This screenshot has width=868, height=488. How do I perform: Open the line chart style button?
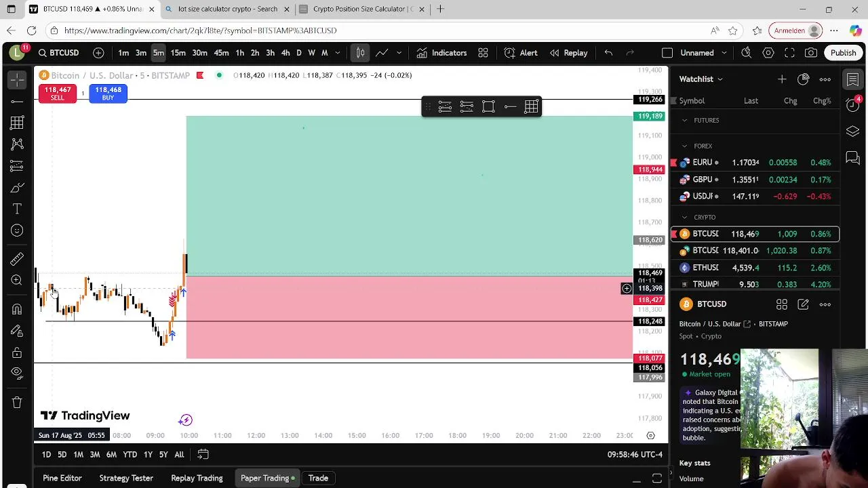tap(382, 53)
